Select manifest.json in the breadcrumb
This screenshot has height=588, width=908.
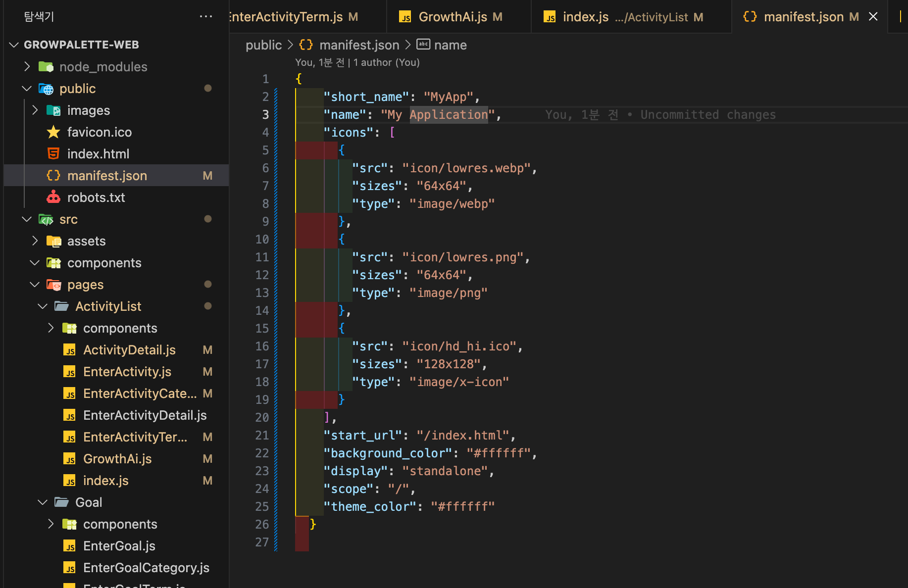(359, 45)
